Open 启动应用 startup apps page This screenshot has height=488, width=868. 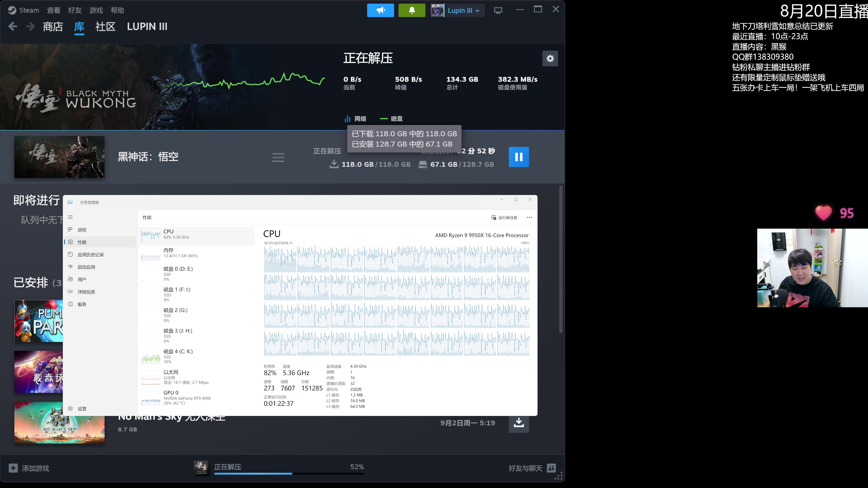(x=100, y=267)
